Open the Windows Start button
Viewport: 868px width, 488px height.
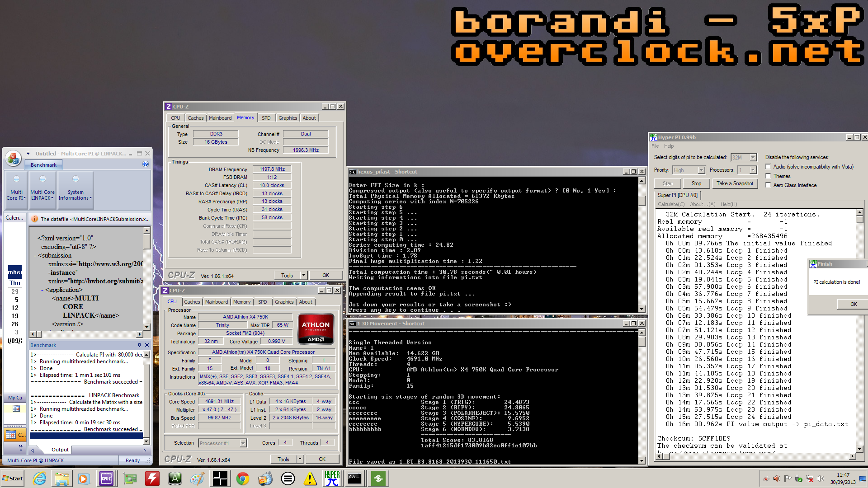pyautogui.click(x=13, y=479)
